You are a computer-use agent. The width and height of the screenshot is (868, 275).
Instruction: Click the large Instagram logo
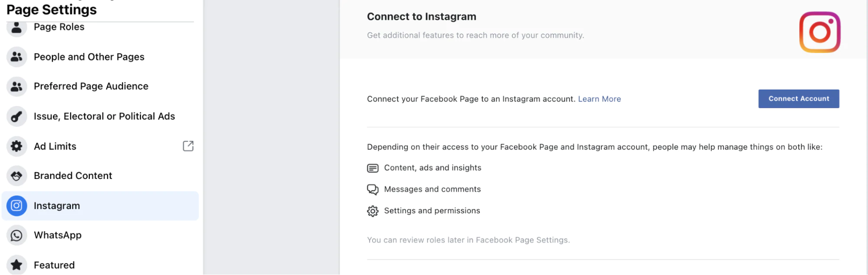pyautogui.click(x=819, y=32)
